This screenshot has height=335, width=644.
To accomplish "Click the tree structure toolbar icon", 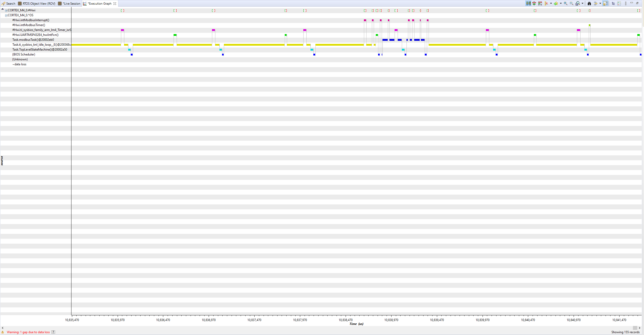I will 613,3.
